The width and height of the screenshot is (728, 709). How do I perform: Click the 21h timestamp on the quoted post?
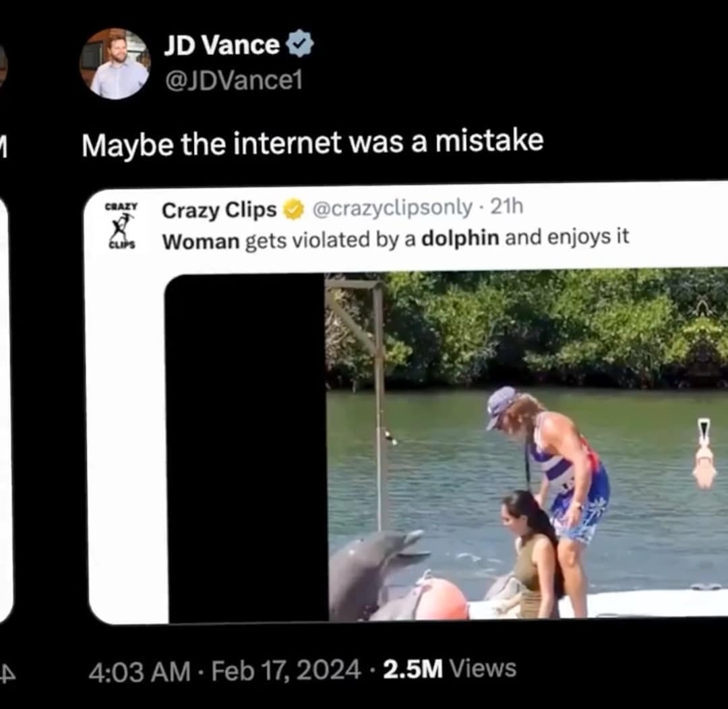(x=506, y=208)
